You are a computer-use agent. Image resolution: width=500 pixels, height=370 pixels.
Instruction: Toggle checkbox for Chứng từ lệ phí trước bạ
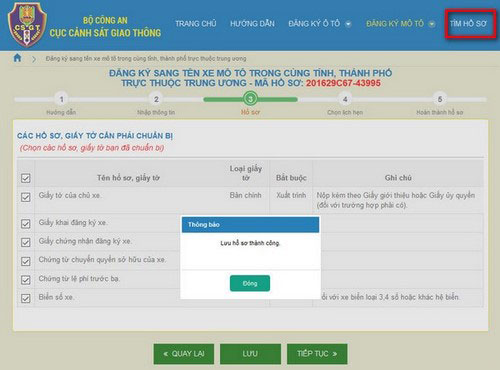[x=26, y=280]
